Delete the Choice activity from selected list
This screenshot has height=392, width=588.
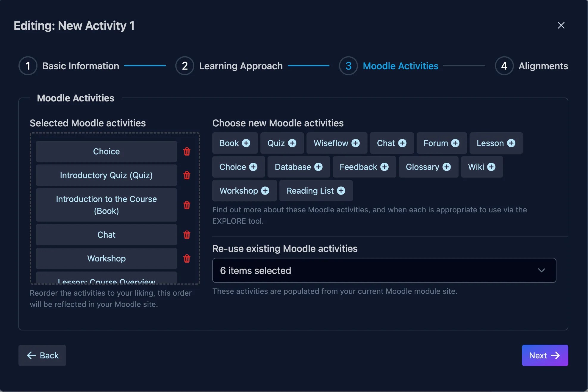pyautogui.click(x=187, y=151)
